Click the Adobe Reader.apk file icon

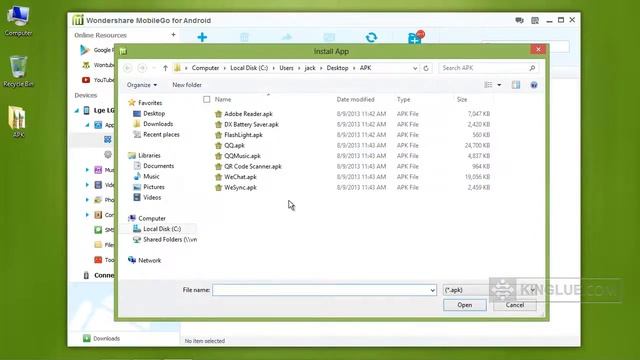point(218,114)
